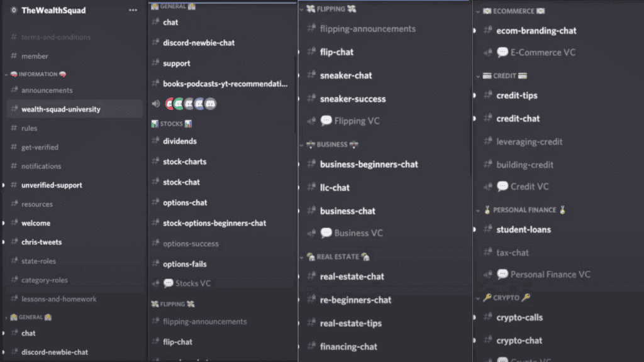The image size is (644, 362).
Task: Click the E-Commerce VC speaker icon
Action: pyautogui.click(x=488, y=53)
